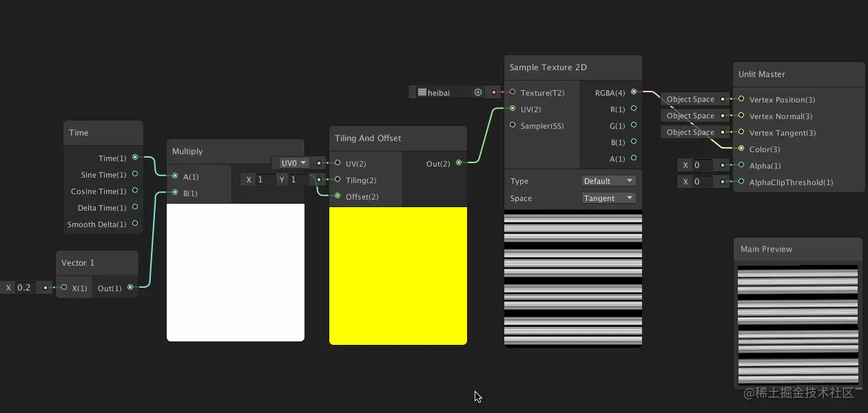Viewport: 868px width, 413px height.
Task: Click the R(1) output port
Action: click(x=634, y=109)
